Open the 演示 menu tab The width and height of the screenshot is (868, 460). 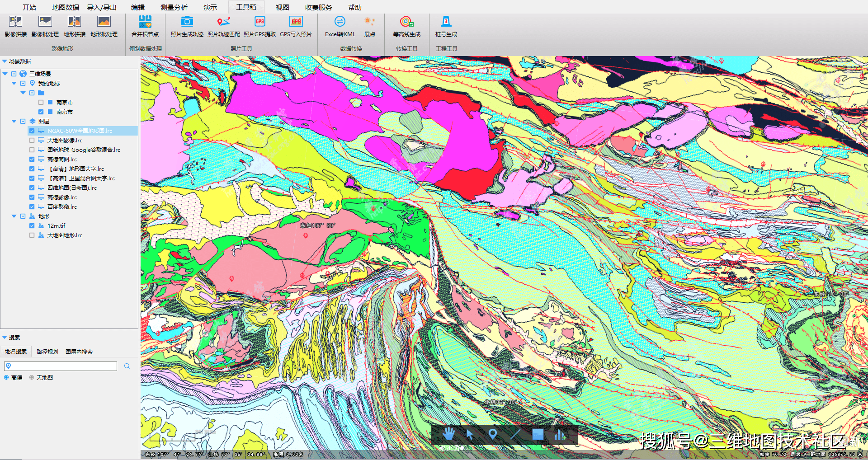[x=210, y=7]
